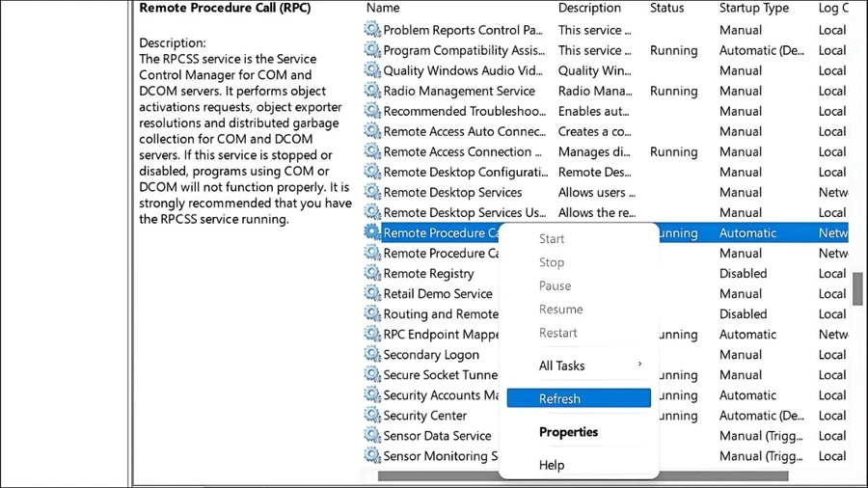Click gear icon of Routing and Remote Access

point(372,313)
